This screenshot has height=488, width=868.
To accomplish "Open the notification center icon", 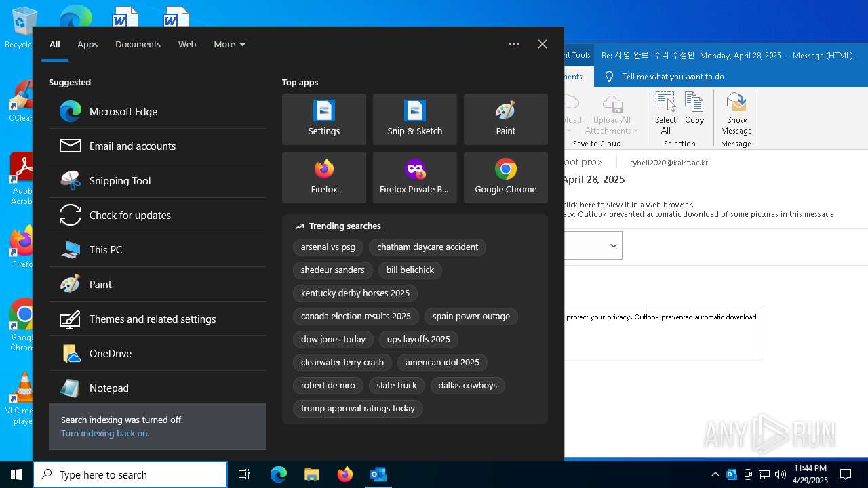I will pyautogui.click(x=846, y=474).
